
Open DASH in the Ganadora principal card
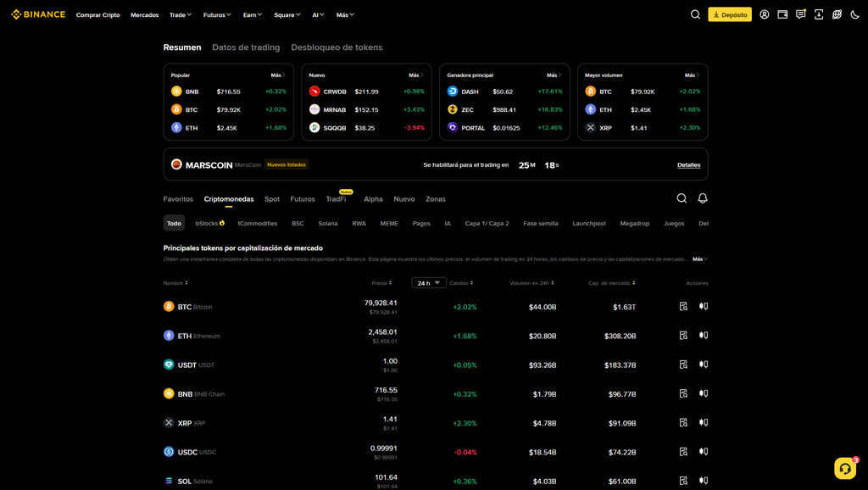pos(505,92)
